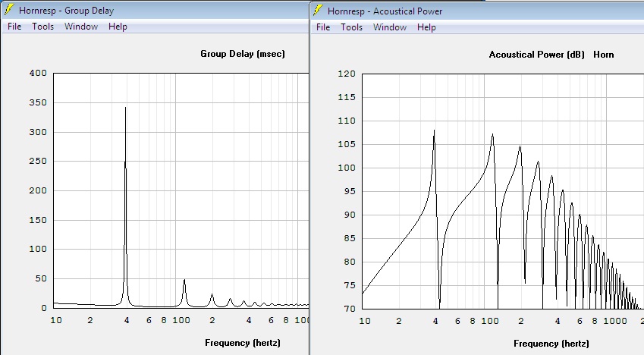644x355 pixels.
Task: Click the 115 value on Acoustical Power axis
Action: coord(347,97)
